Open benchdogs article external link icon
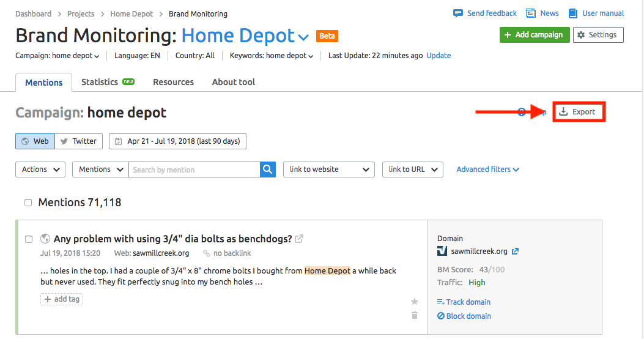The height and width of the screenshot is (339, 644). coord(299,239)
